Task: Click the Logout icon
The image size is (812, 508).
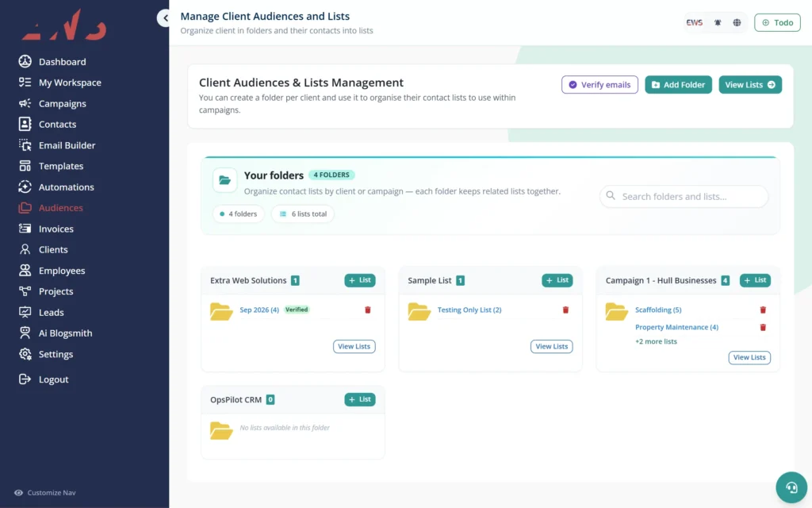Action: [x=25, y=379]
